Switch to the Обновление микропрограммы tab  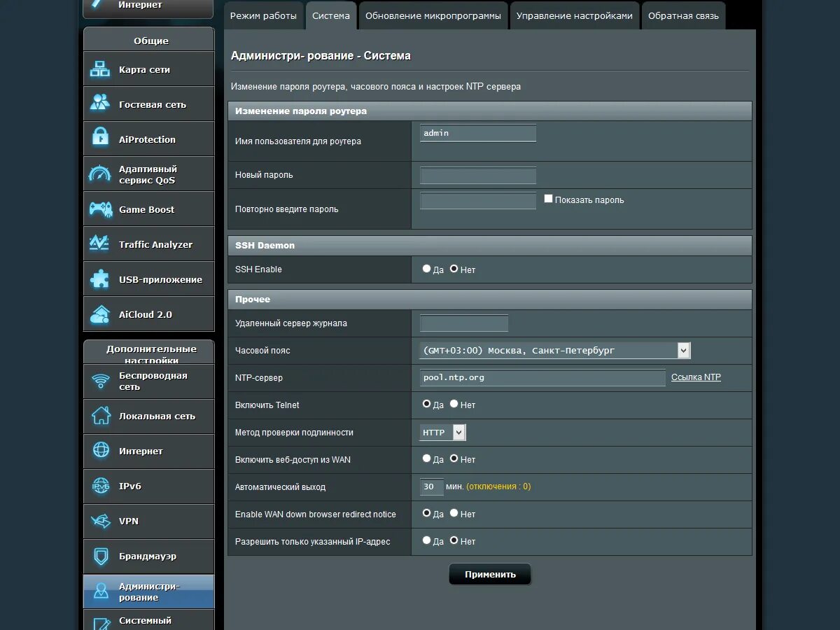tap(433, 15)
